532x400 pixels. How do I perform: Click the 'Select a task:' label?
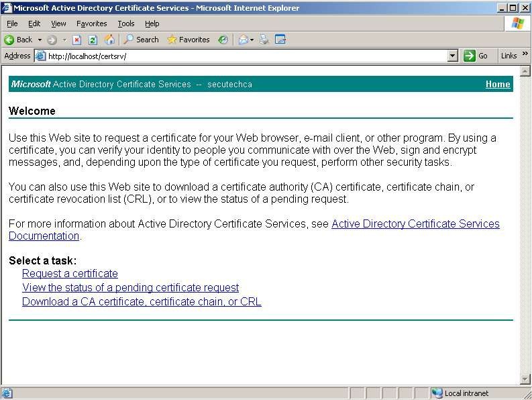43,260
